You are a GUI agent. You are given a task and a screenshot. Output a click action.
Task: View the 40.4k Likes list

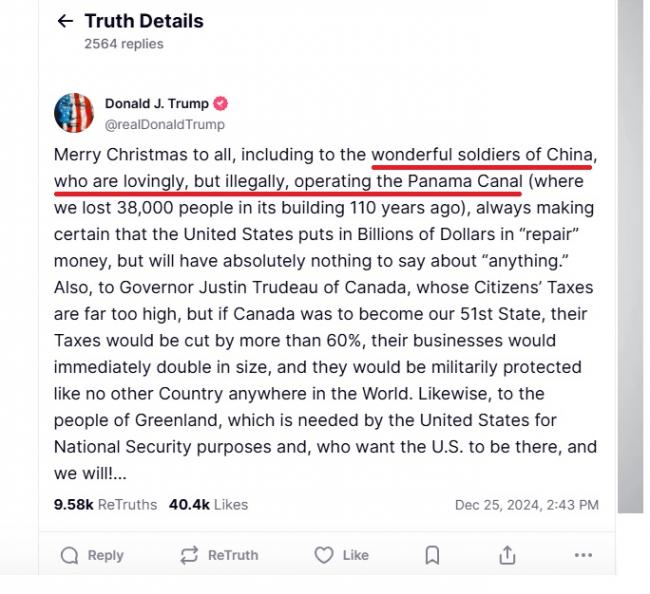tap(208, 505)
